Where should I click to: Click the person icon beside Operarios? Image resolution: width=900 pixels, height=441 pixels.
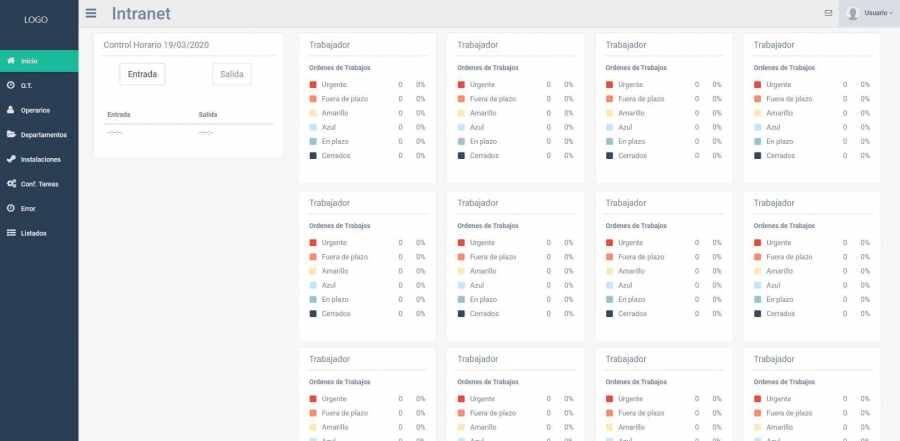10,110
